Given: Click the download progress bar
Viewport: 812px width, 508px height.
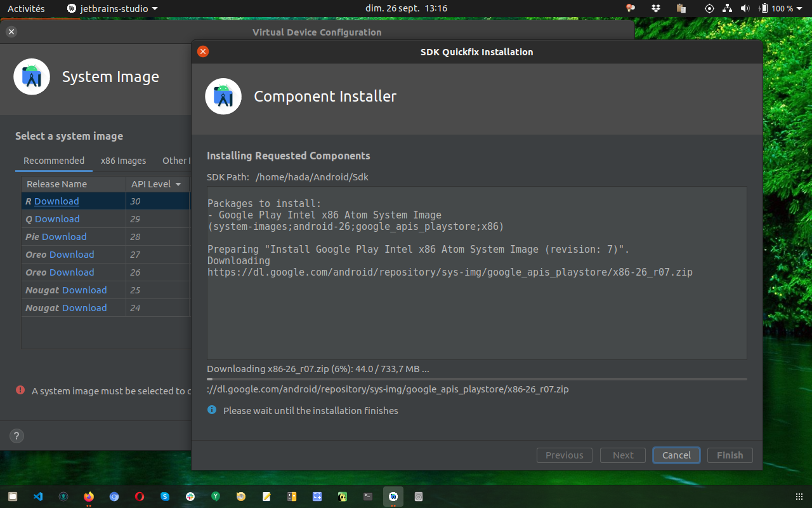Looking at the screenshot, I should pyautogui.click(x=477, y=379).
